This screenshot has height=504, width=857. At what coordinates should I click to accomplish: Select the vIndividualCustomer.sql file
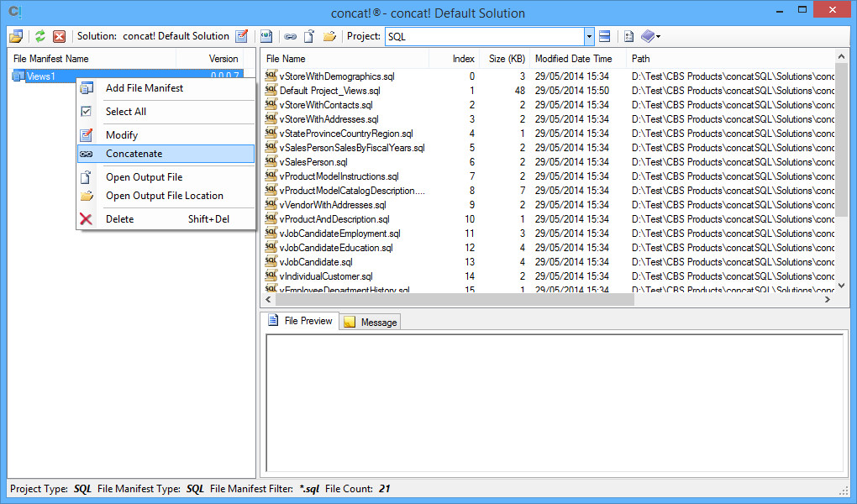(326, 276)
